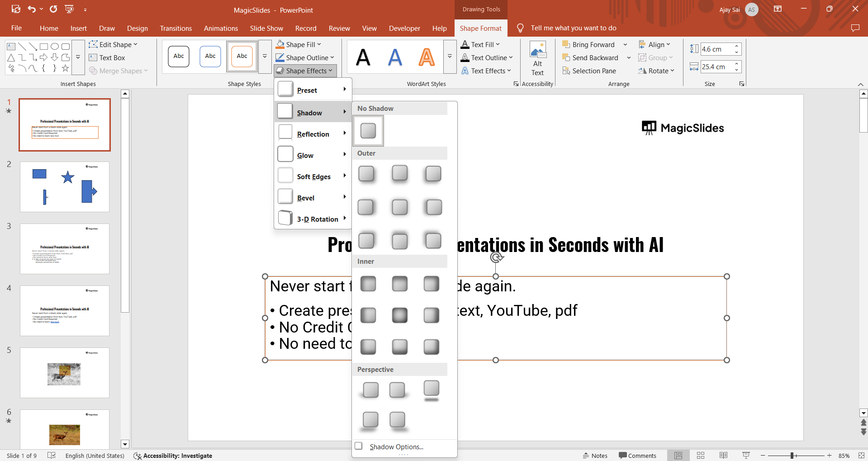Click the Undo arrow icon

coord(32,9)
